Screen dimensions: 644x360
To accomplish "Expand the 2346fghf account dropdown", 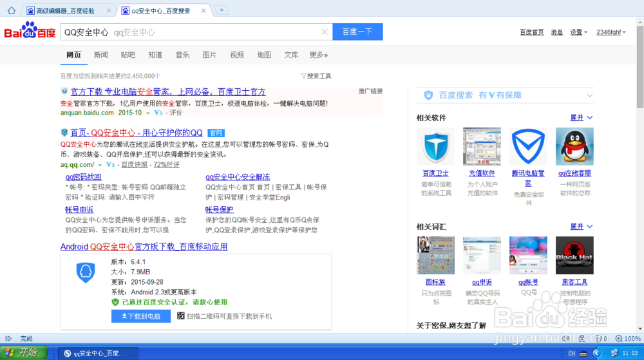I will 611,32.
